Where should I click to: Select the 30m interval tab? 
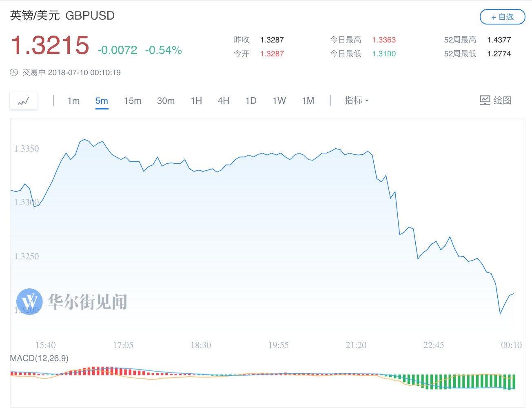pyautogui.click(x=166, y=101)
